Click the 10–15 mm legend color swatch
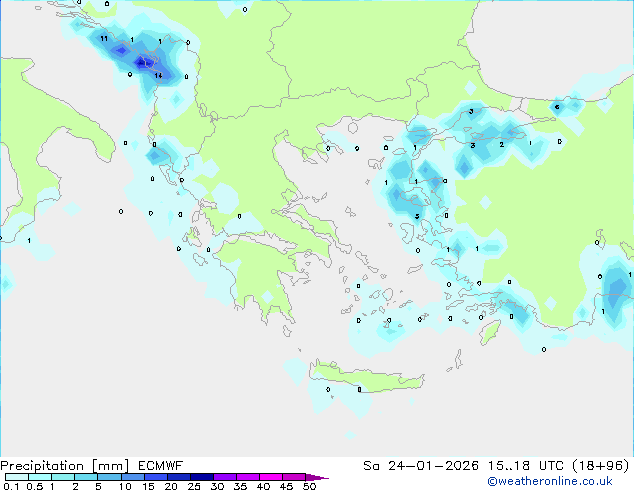This screenshot has height=490, width=634. click(133, 477)
